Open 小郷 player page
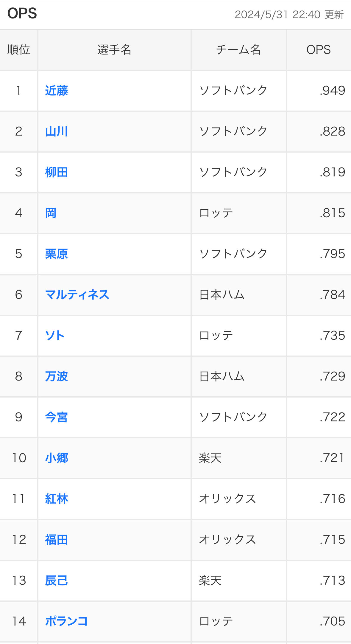This screenshot has width=351, height=644. point(57,458)
